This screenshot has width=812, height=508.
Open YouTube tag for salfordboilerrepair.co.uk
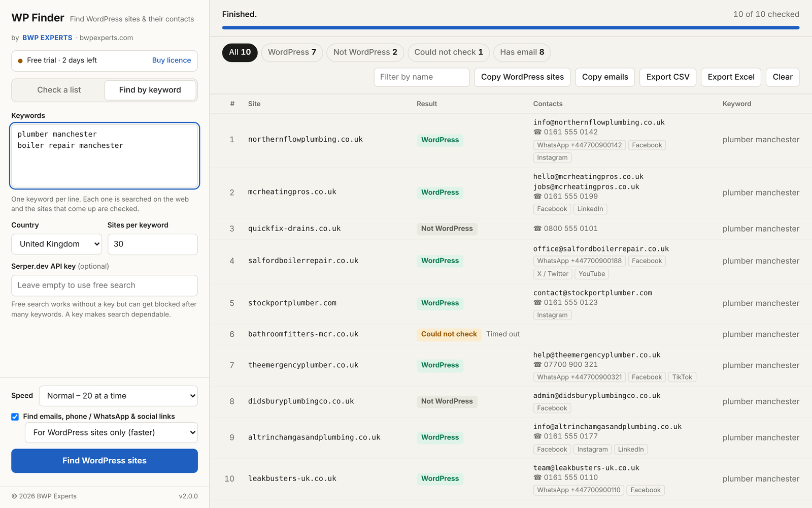(592, 274)
